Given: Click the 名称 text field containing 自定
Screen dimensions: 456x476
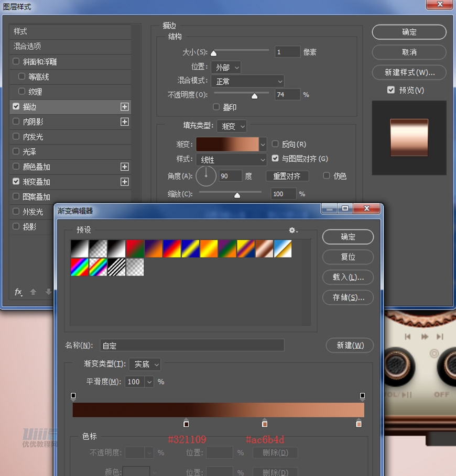Looking at the screenshot, I should pyautogui.click(x=192, y=346).
